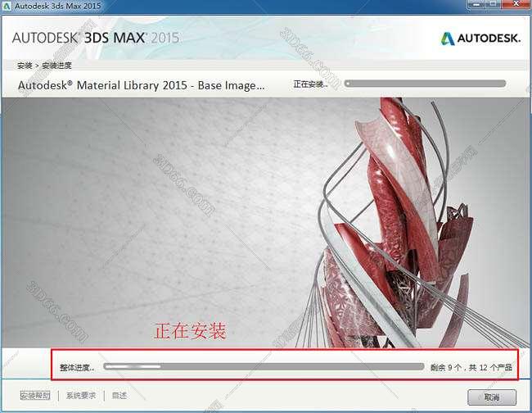
Task: Open the 自述 readme link
Action: [x=119, y=396]
